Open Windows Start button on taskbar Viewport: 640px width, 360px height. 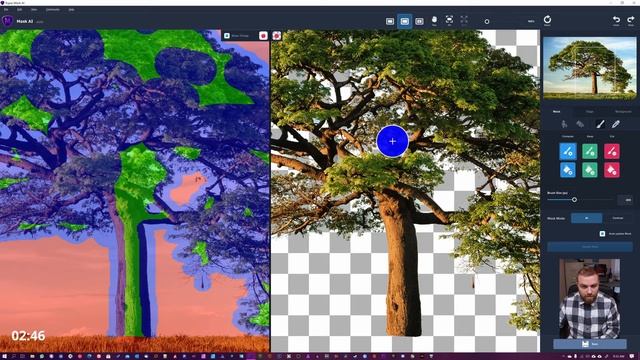click(x=4, y=356)
